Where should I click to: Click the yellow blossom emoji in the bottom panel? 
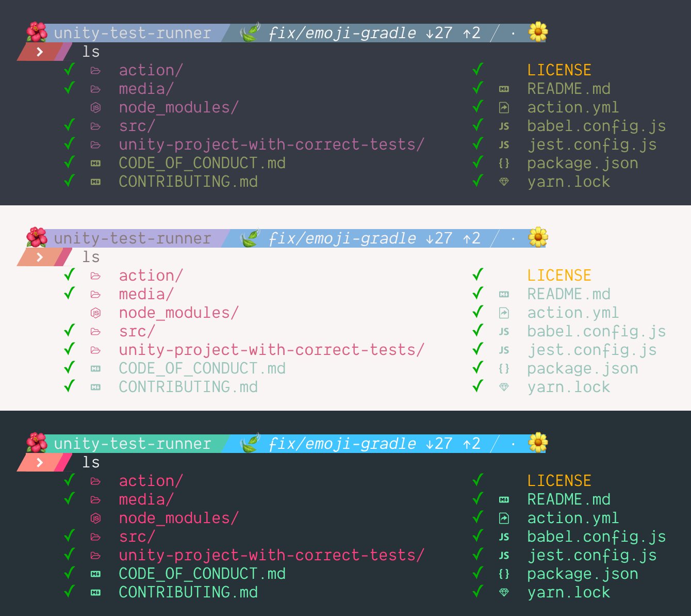point(538,443)
